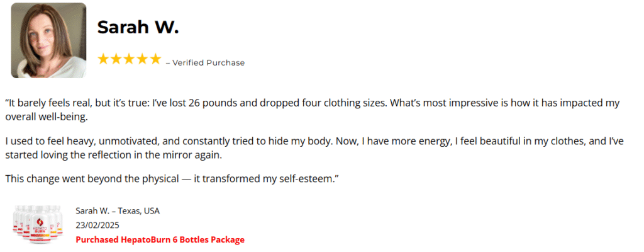Select the middle star of the rating

click(x=130, y=59)
